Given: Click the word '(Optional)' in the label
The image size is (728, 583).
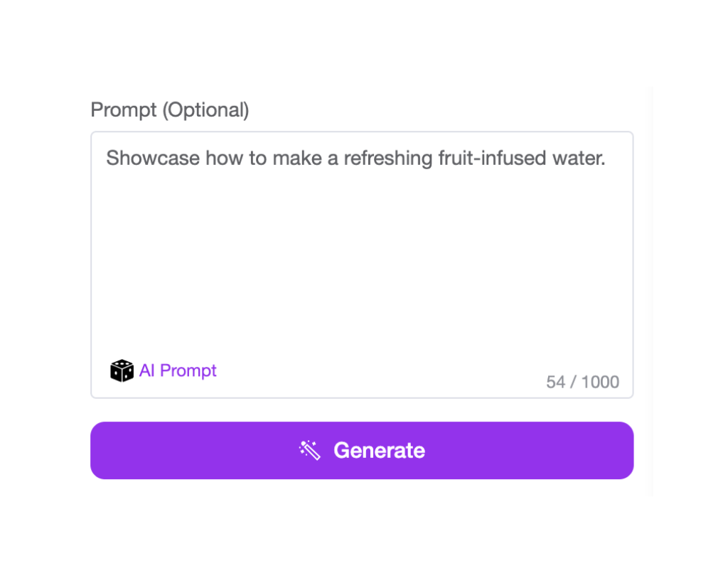Looking at the screenshot, I should pyautogui.click(x=205, y=110).
